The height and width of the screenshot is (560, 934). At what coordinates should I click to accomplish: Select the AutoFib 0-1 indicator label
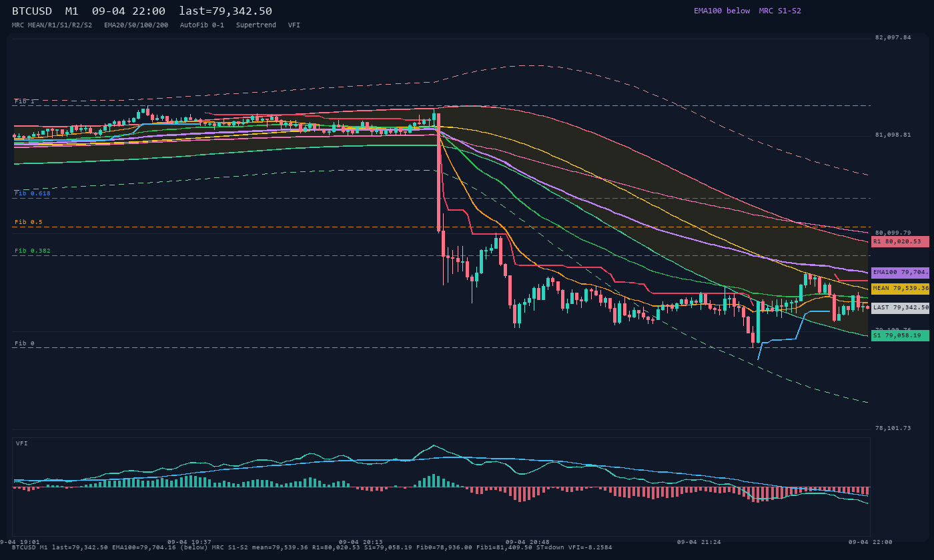202,25
